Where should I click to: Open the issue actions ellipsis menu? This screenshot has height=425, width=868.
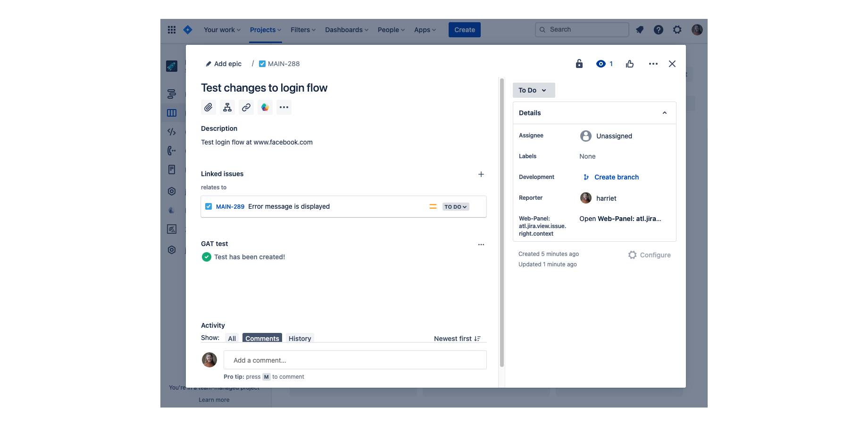click(653, 64)
